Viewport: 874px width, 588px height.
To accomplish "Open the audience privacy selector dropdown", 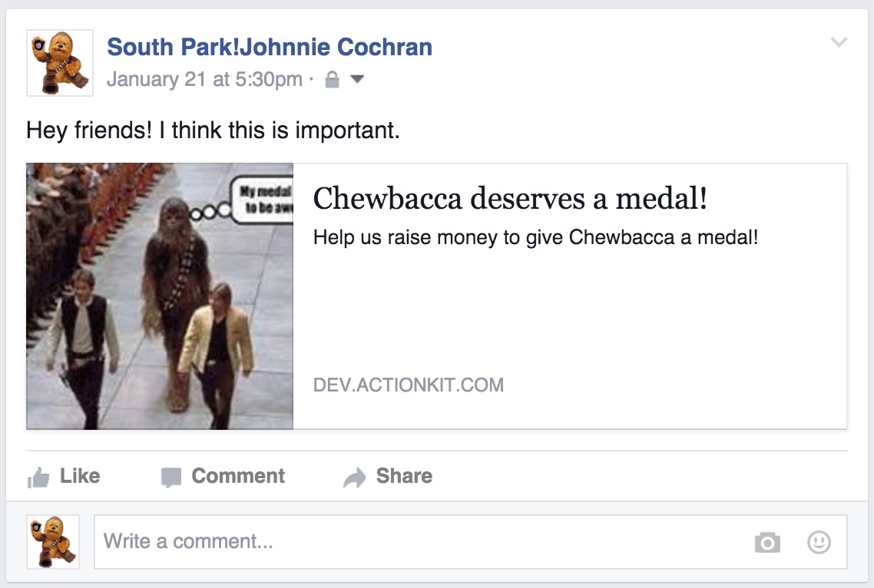I will (357, 79).
